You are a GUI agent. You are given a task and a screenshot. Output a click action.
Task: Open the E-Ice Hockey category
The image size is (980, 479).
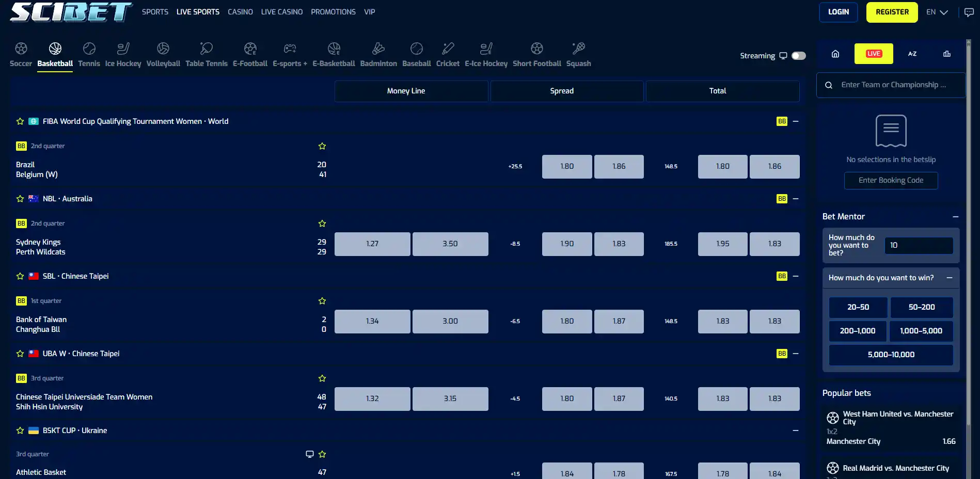(x=486, y=55)
